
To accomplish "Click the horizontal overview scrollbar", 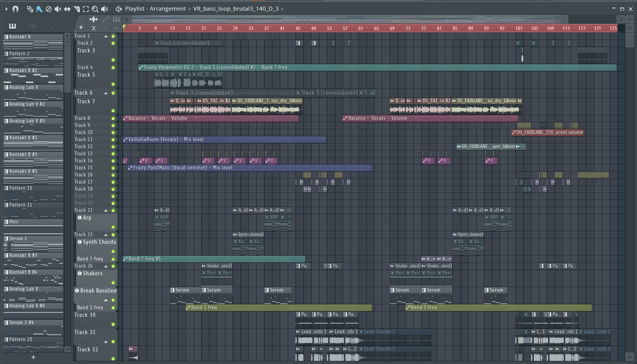I will 350,19.
